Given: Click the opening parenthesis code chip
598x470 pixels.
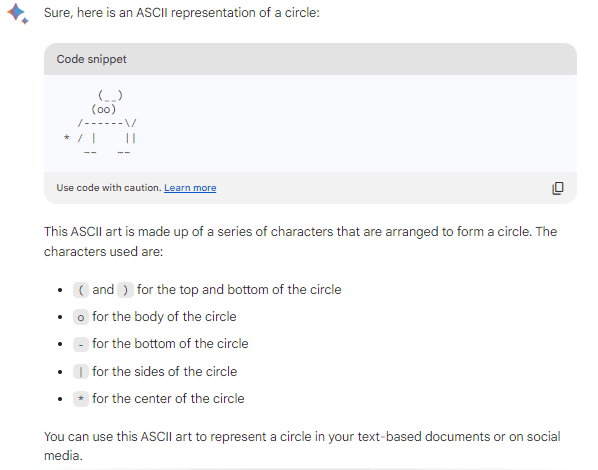Looking at the screenshot, I should click(x=81, y=290).
